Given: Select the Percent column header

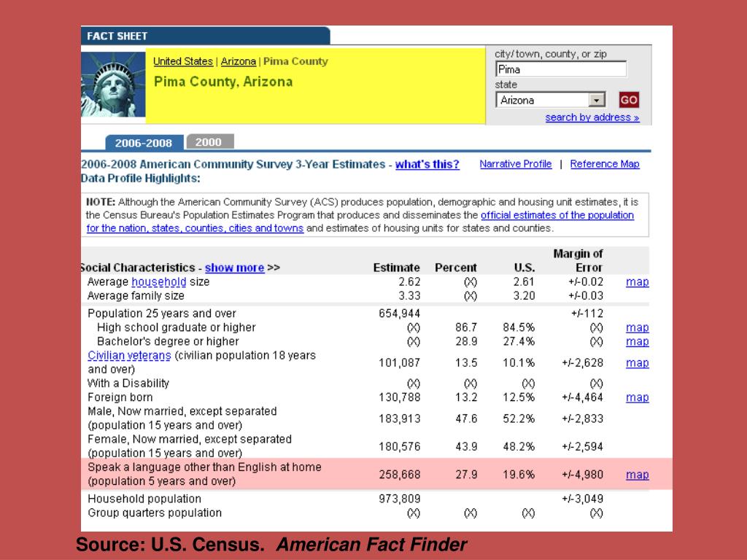Looking at the screenshot, I should (x=455, y=268).
